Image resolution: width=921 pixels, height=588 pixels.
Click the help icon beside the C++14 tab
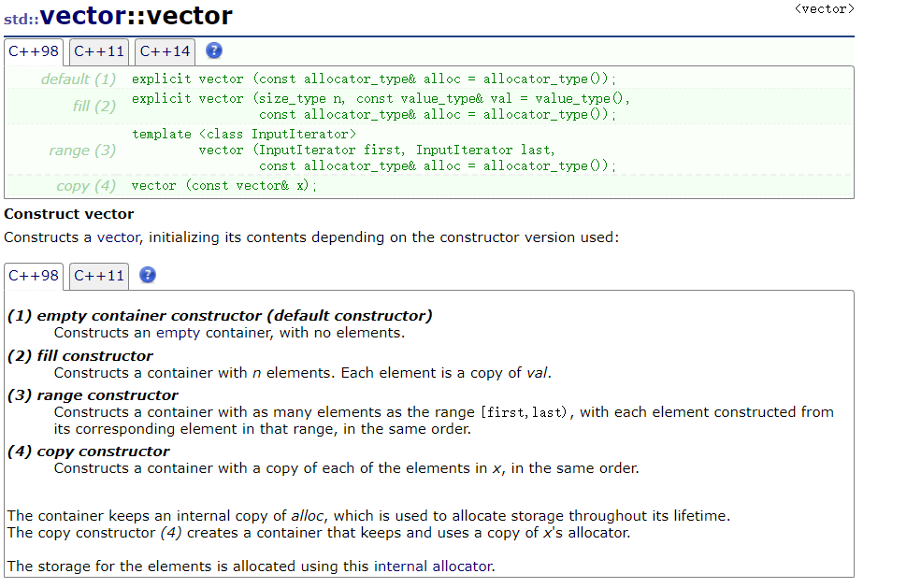[214, 50]
